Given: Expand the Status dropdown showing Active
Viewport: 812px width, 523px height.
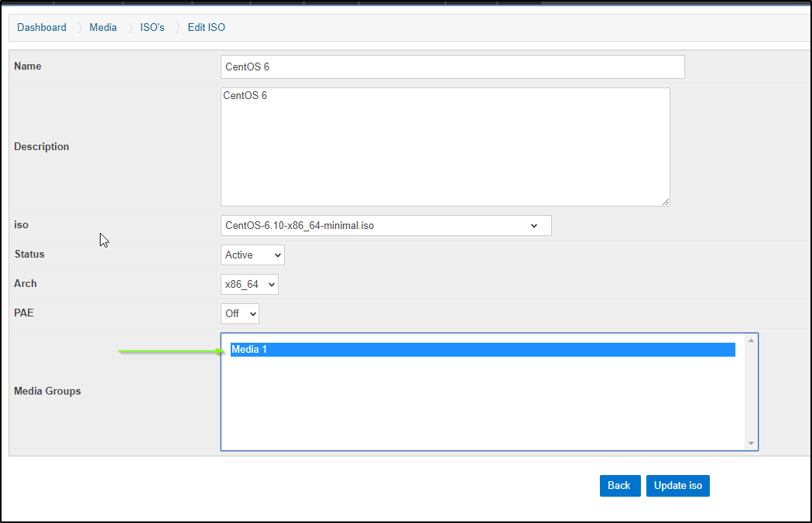Looking at the screenshot, I should (252, 255).
